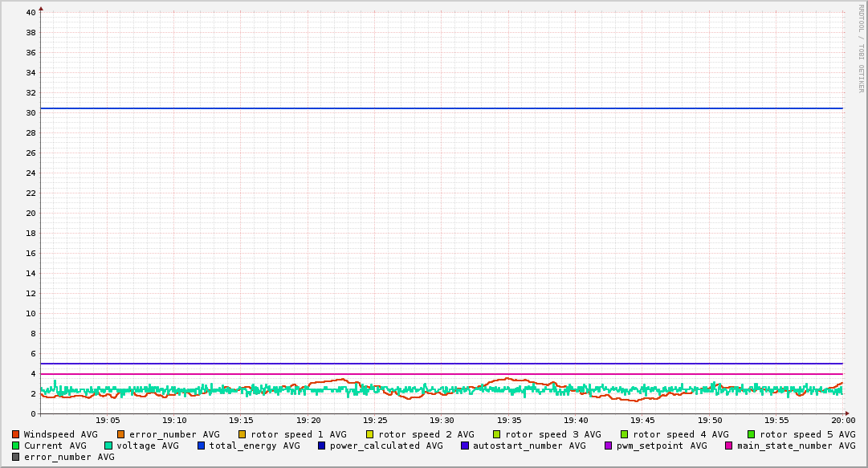Viewport: 868px width, 468px height.
Task: Select the rotor speed 5 AVG label
Action: pos(807,434)
